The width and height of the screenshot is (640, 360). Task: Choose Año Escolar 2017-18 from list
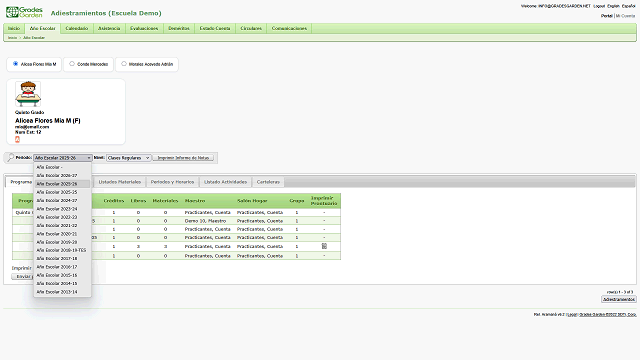click(x=62, y=258)
